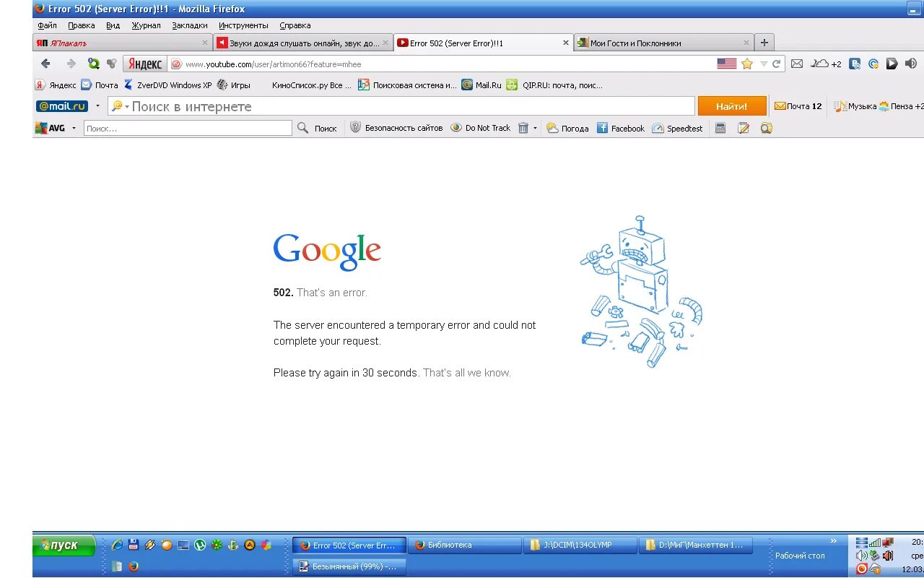Click the weather cloud +2 icon
This screenshot has height=578, width=924.
[826, 64]
